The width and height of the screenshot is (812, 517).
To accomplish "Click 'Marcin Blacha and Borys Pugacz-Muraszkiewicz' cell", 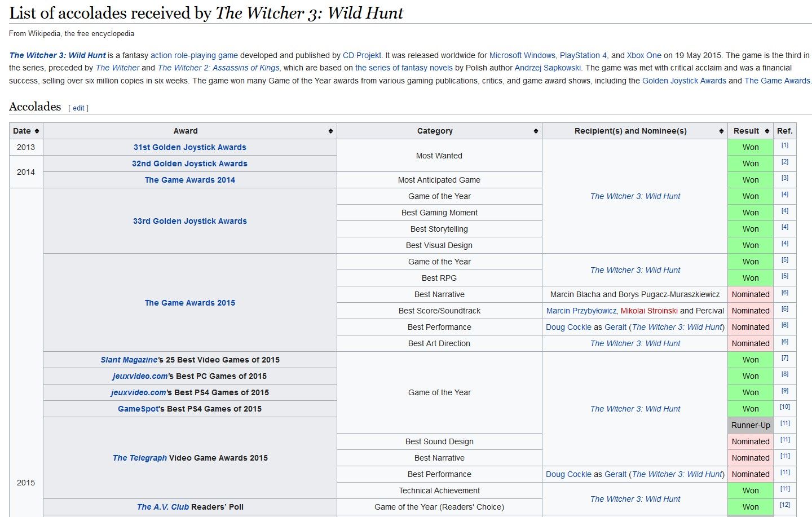I will pos(635,294).
